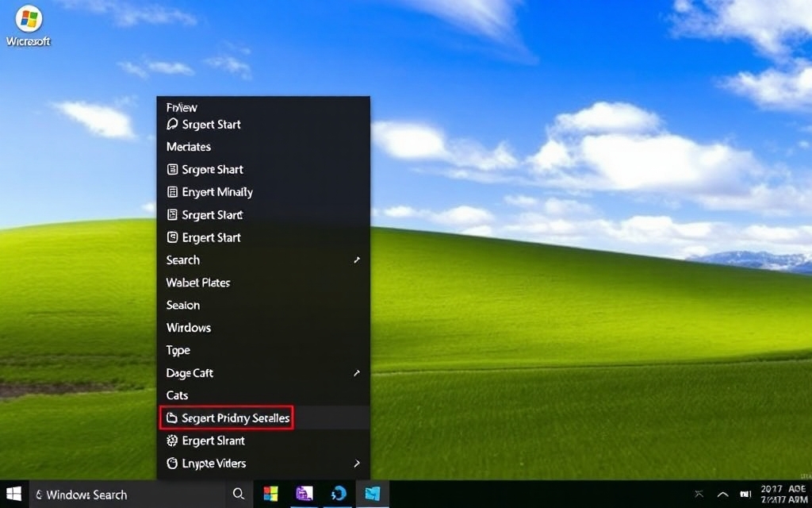Choose Enyert Minaity from the context menu
This screenshot has width=812, height=508.
263,192
